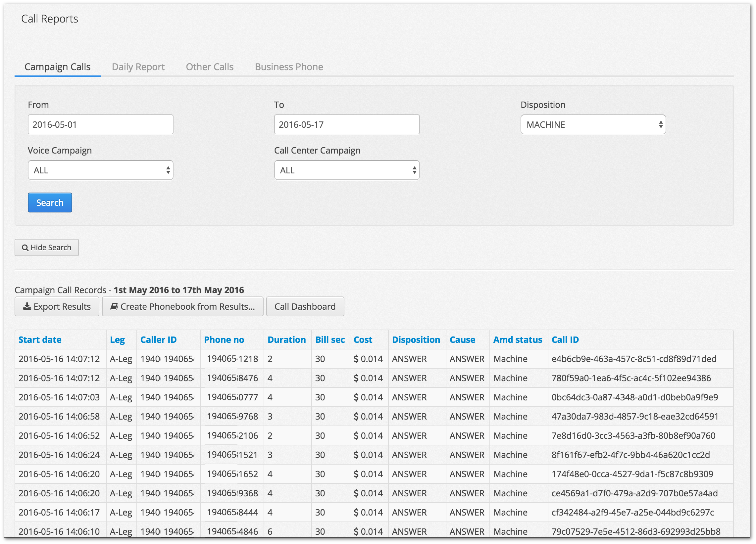
Task: Click the From date field
Action: [100, 125]
